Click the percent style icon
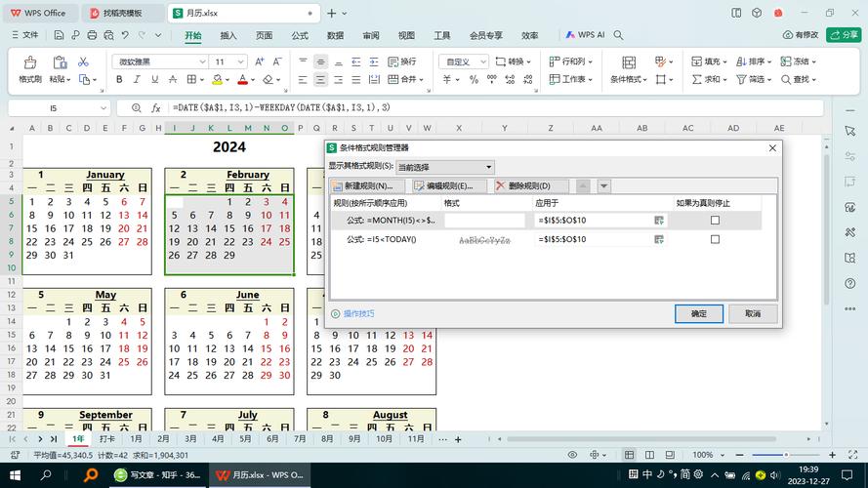 pos(474,80)
